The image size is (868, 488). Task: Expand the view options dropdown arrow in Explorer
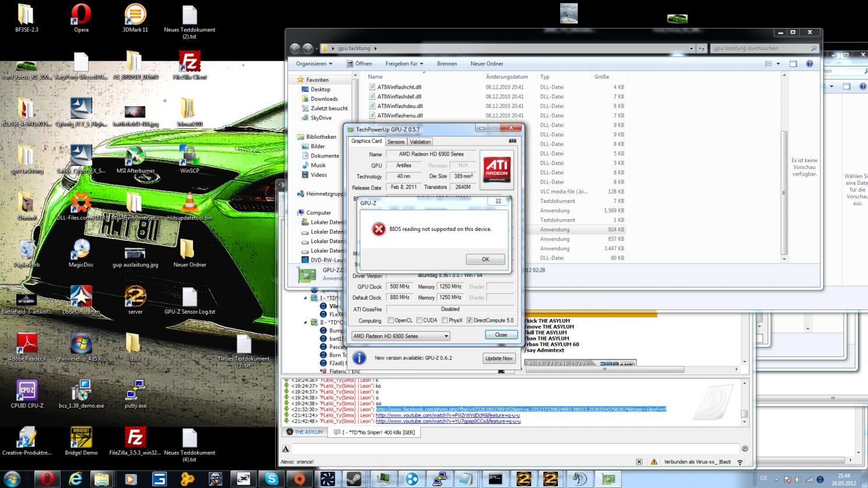pyautogui.click(x=778, y=64)
